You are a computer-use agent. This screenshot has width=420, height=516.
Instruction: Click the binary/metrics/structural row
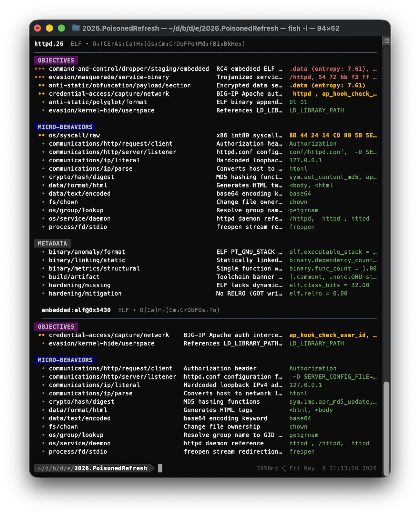pyautogui.click(x=205, y=269)
